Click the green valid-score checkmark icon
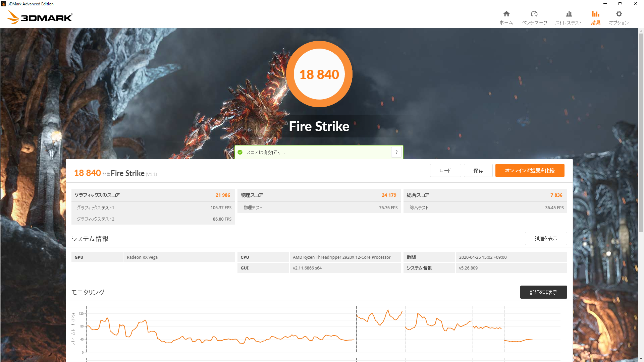Viewport: 644px width, 362px height. pyautogui.click(x=240, y=152)
